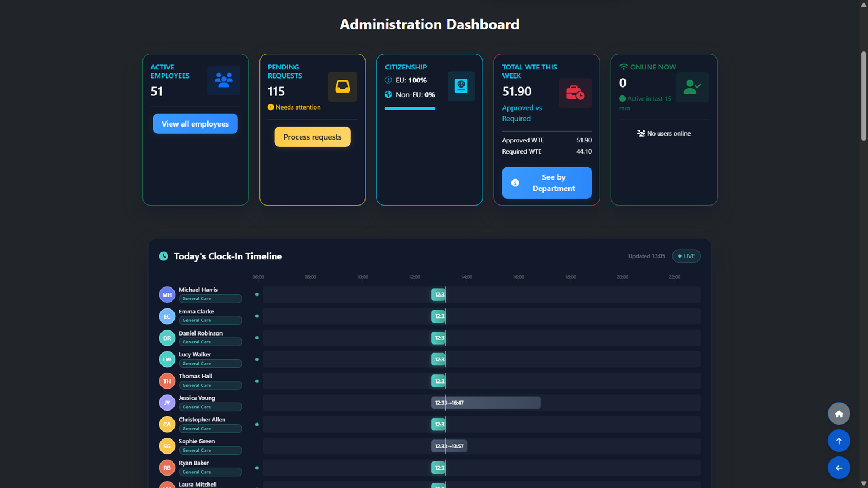Click Jessica Young's 12:33→16:47 shift bar
This screenshot has height=488, width=868.
coord(486,403)
